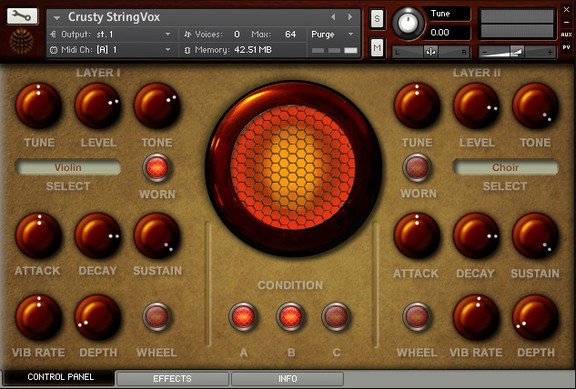Switch to the CONTROL PANEL tab
This screenshot has width=576, height=389.
tap(59, 377)
